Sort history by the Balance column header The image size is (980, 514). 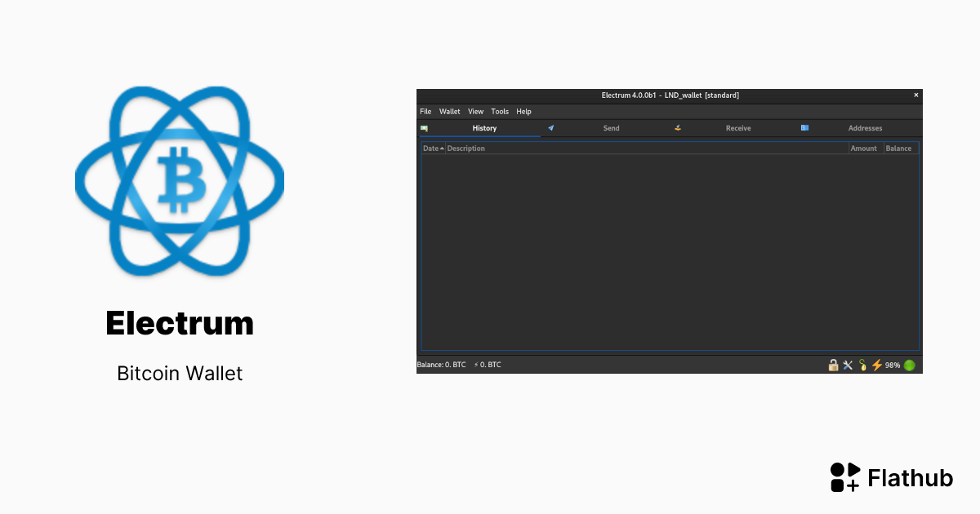coord(900,148)
